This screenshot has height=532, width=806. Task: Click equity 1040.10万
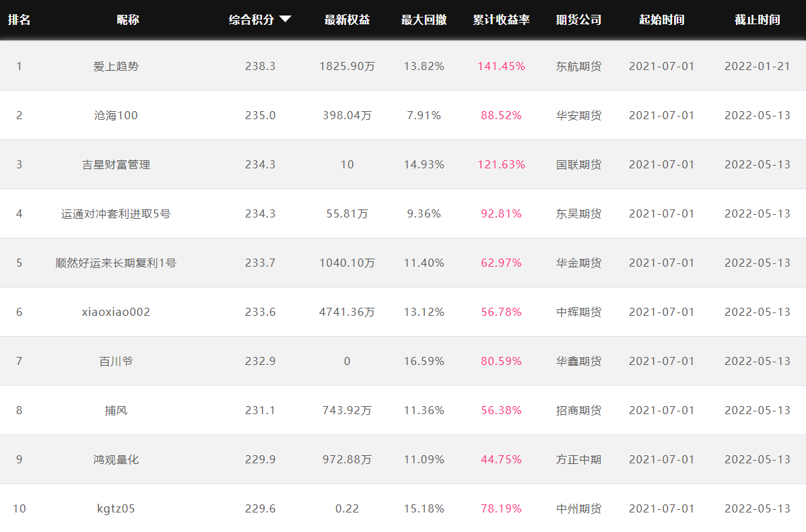(x=347, y=263)
